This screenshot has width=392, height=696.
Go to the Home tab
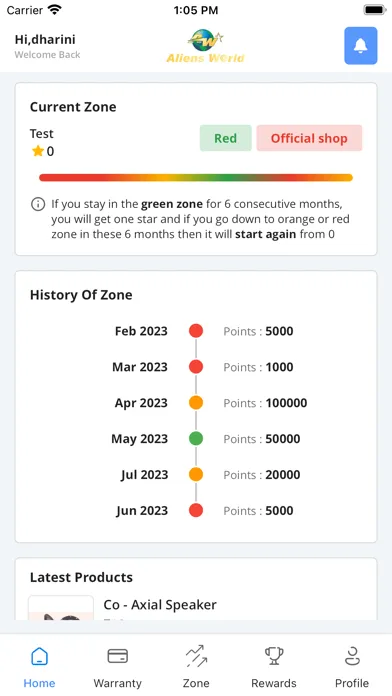(x=40, y=667)
